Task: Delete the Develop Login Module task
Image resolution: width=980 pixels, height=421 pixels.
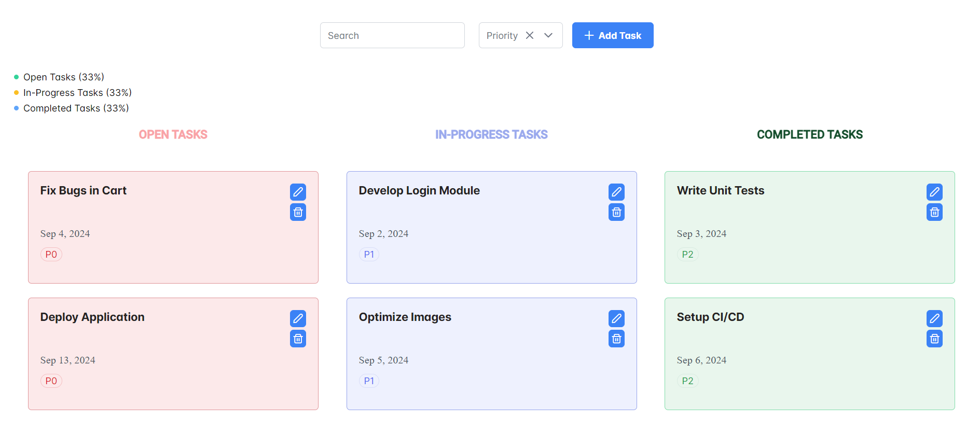Action: 616,212
